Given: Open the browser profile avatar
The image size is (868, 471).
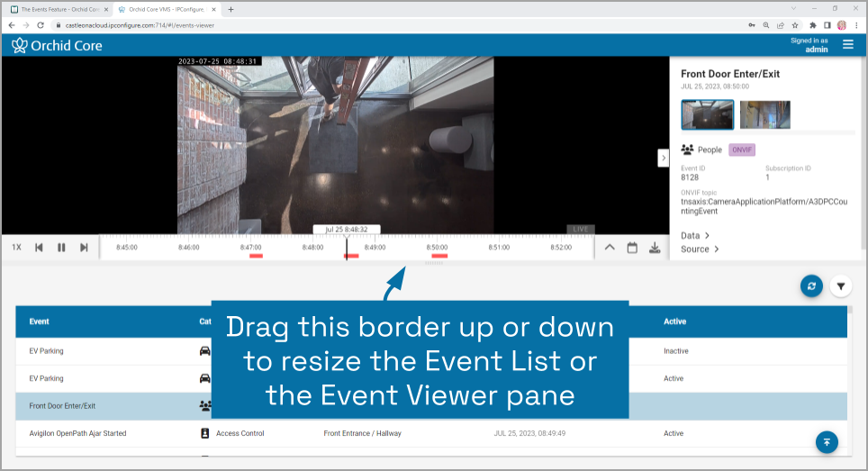Looking at the screenshot, I should [842, 25].
